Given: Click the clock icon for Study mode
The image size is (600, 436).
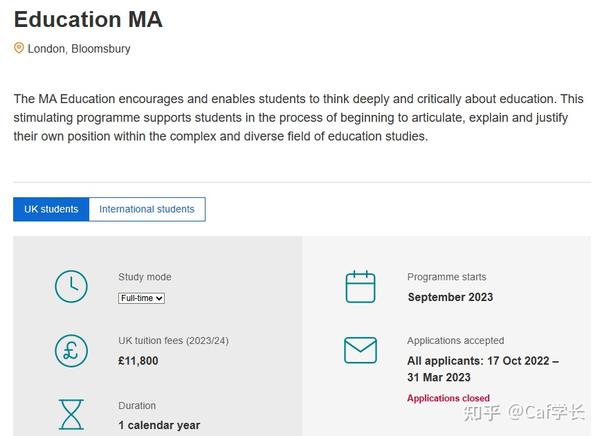Looking at the screenshot, I should 71,286.
